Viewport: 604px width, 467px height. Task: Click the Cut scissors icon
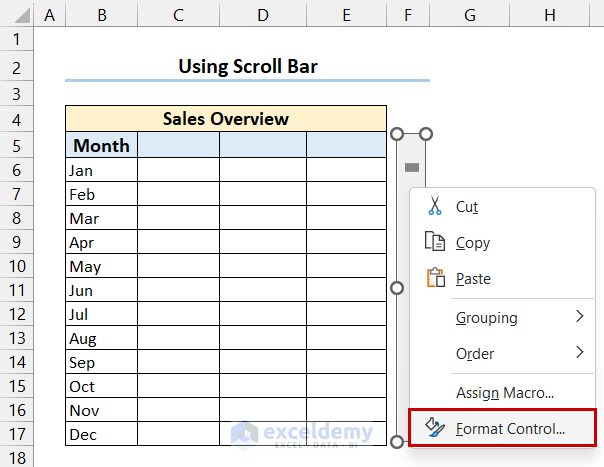(x=434, y=206)
